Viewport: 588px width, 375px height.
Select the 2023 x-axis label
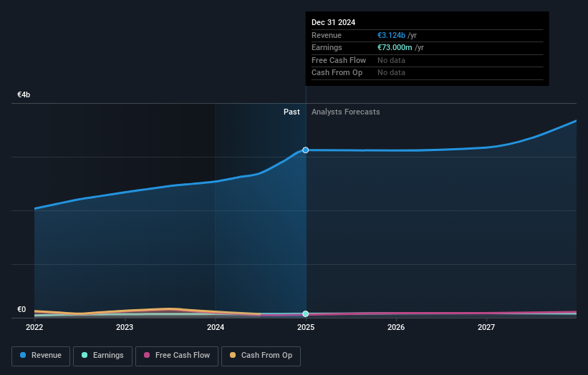tap(125, 328)
